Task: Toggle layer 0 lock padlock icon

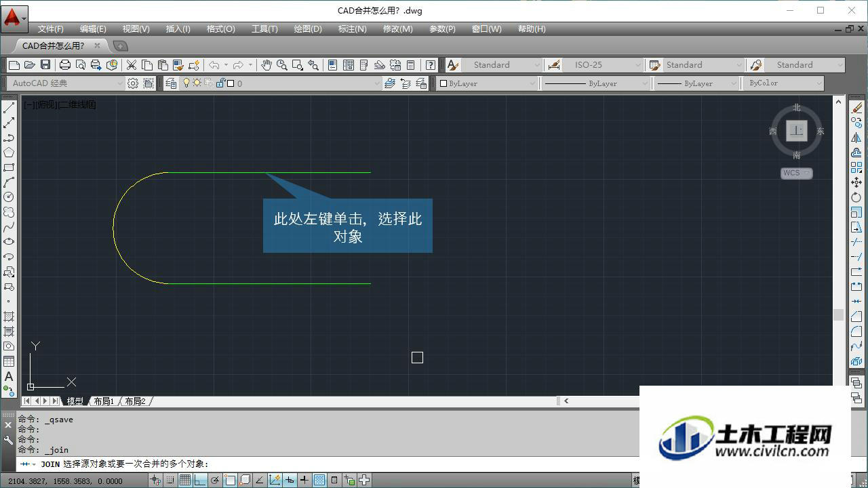Action: [220, 83]
